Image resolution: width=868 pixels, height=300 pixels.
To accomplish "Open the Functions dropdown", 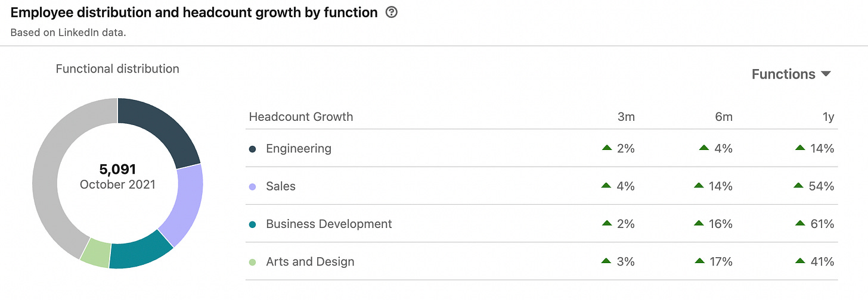I will point(791,74).
